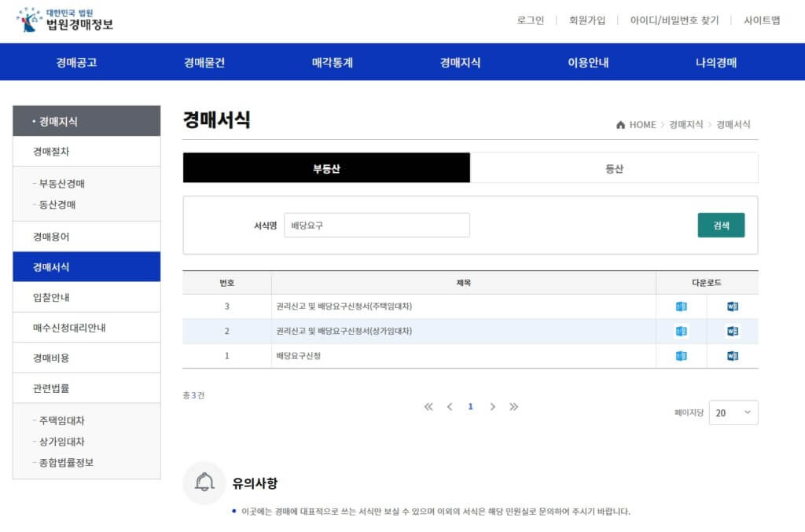805x532 pixels.
Task: Download Word file for 배당요구신청서(상가임대차)
Action: tap(733, 331)
